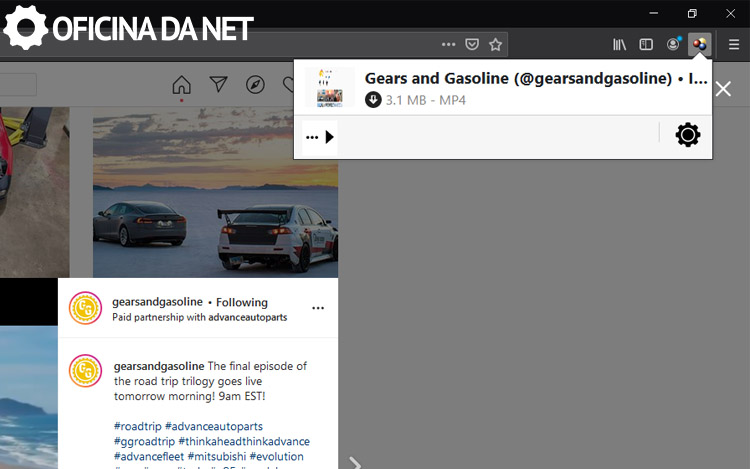Click the Following button
The image size is (750, 469).
[x=242, y=302]
